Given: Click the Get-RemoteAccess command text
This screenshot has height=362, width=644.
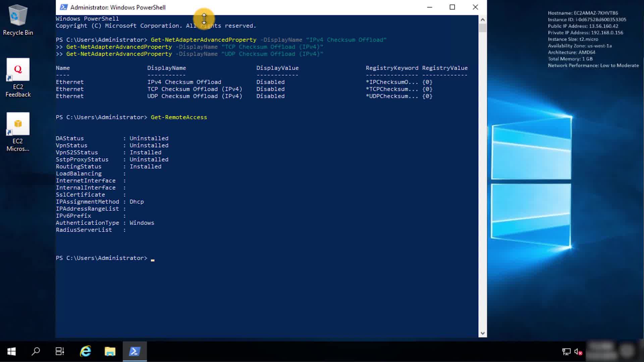Looking at the screenshot, I should pyautogui.click(x=179, y=117).
